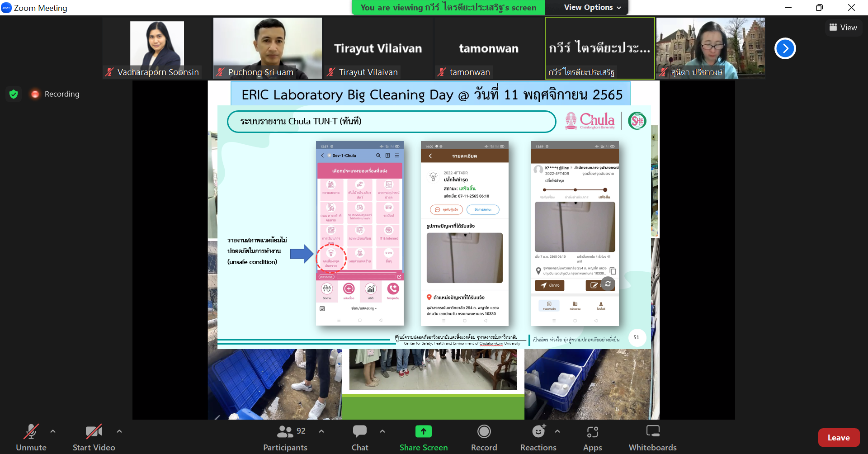Select กวีร์ ไตรตียะประเสริฐ's highlighted participant tile

point(599,48)
